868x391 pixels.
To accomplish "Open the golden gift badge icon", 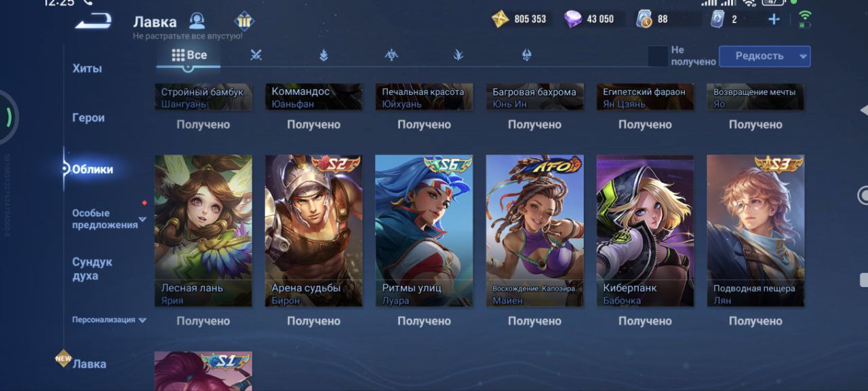I will point(244,20).
